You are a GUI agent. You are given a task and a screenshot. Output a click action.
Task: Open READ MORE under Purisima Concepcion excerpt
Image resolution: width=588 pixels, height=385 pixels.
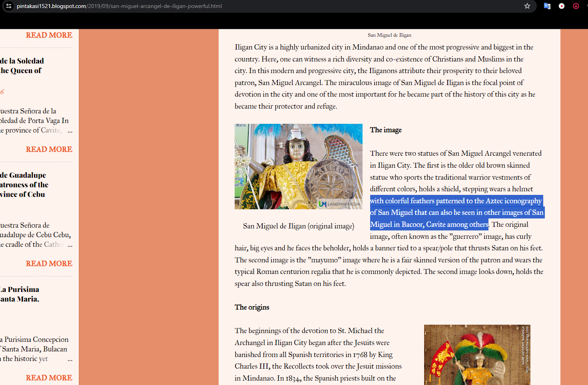click(49, 378)
